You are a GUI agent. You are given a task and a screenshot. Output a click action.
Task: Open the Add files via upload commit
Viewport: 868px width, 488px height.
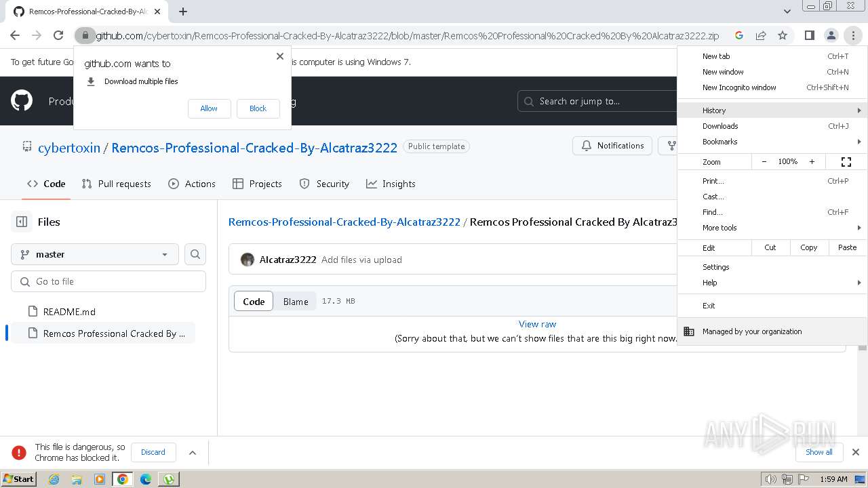361,260
